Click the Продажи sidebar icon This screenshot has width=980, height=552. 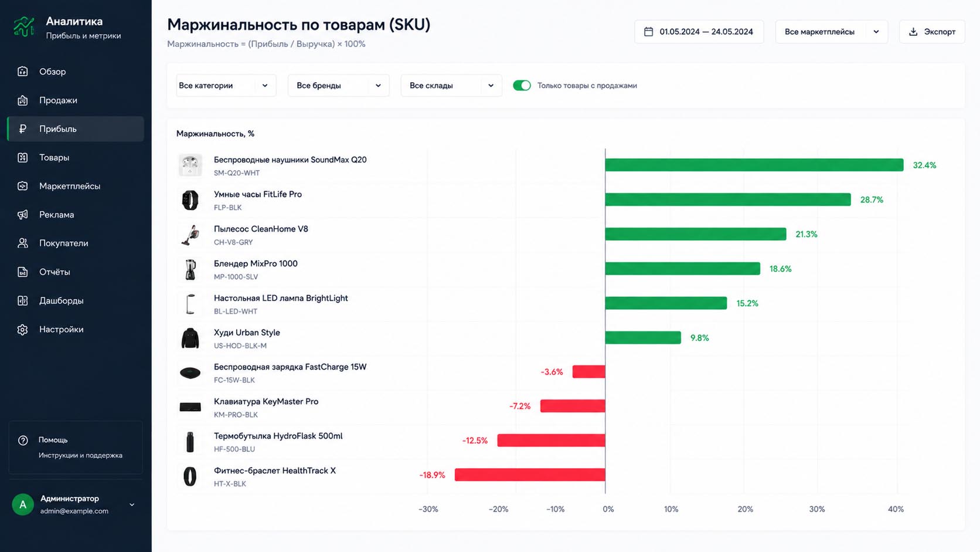tap(23, 100)
